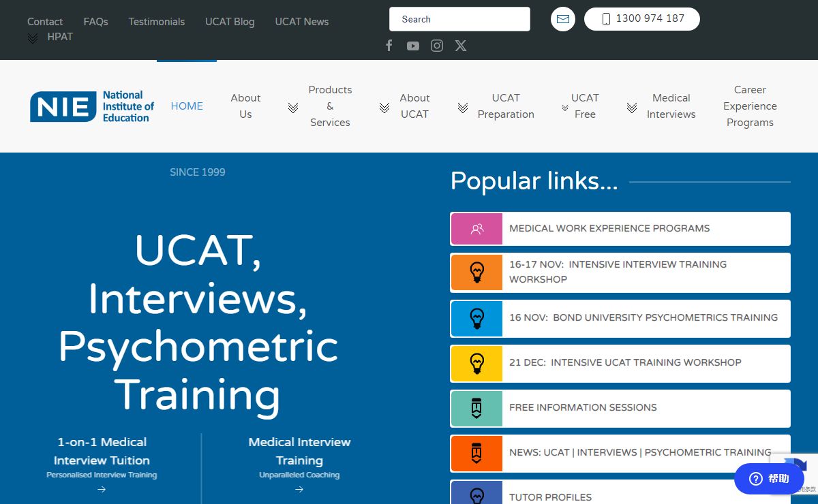Click the teal pencil icon for information sessions
Screen dimensions: 818x504
click(477, 408)
